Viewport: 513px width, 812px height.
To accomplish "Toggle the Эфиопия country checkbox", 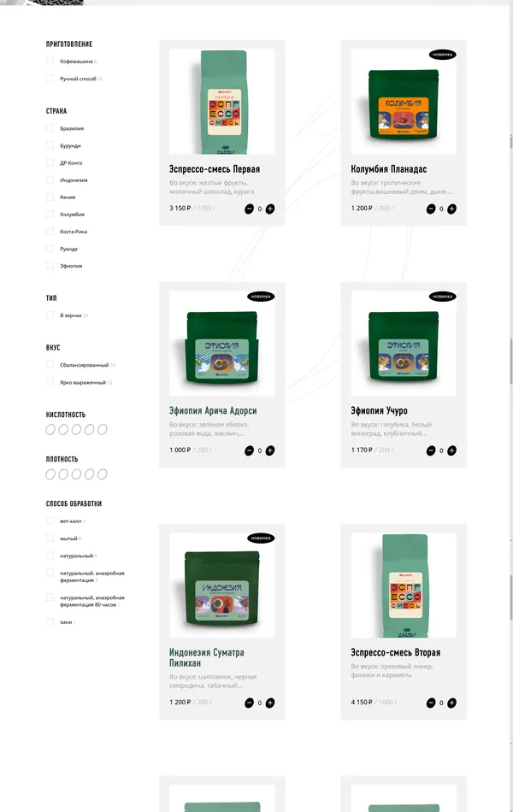I will tap(50, 266).
